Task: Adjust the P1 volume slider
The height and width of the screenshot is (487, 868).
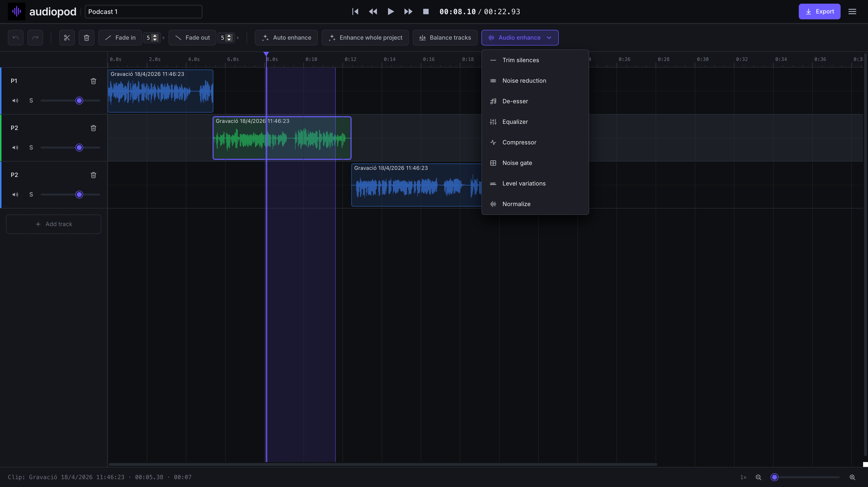Action: click(70, 100)
